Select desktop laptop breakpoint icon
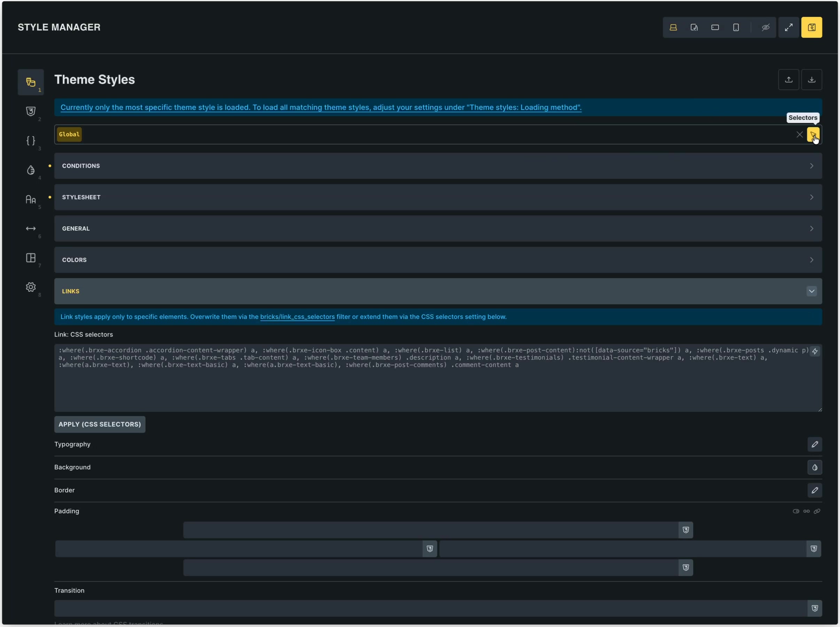Screen dimensions: 840x627 (674, 27)
